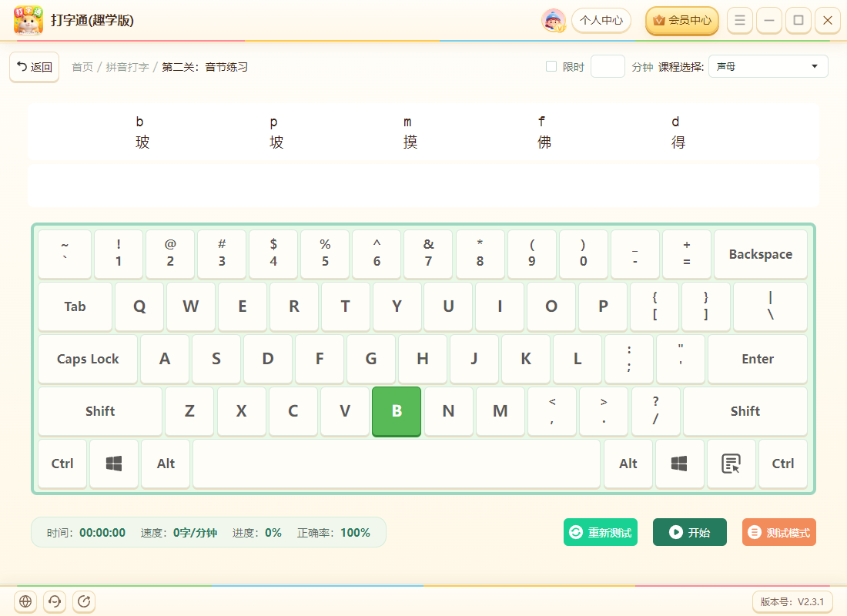Viewport: 847px width, 616px height.
Task: Click the Enter key
Action: [758, 359]
